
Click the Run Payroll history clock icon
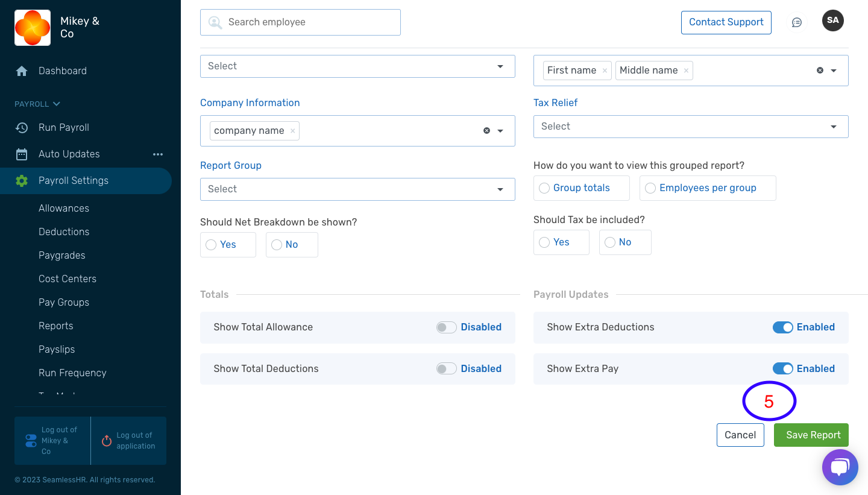(22, 127)
